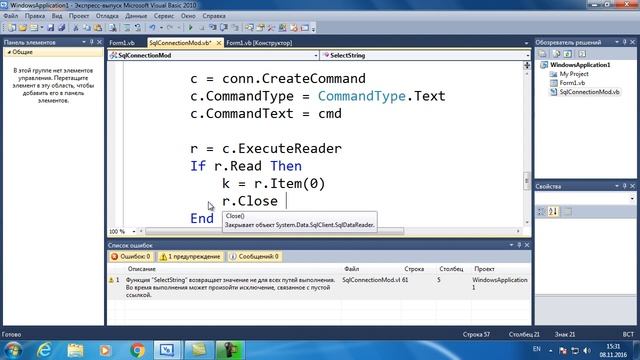
Task: Click the Undo arrow icon
Action: pos(152,28)
